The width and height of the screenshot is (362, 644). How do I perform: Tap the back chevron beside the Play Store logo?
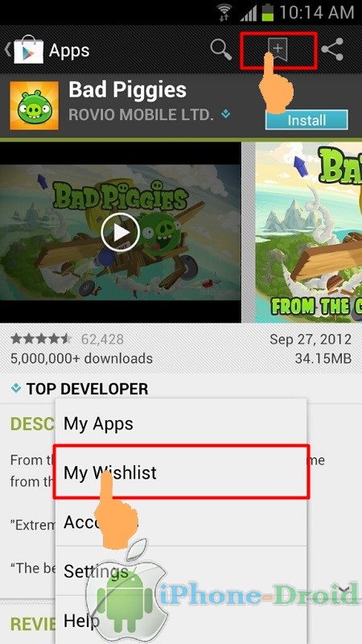click(7, 50)
